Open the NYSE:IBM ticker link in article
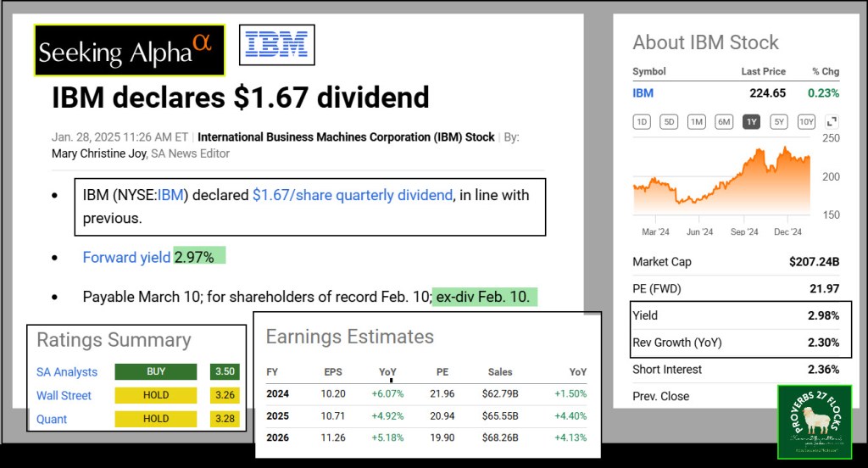This screenshot has height=468, width=868. click(172, 195)
